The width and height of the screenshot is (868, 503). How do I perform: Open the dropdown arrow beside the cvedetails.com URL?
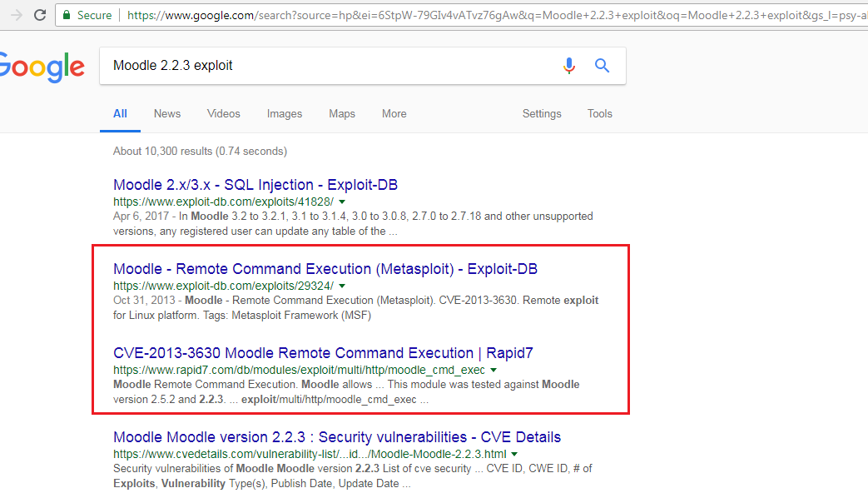point(514,455)
